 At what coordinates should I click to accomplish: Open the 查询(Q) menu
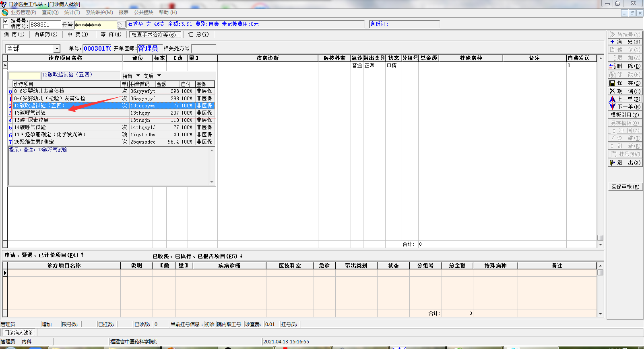coord(50,12)
